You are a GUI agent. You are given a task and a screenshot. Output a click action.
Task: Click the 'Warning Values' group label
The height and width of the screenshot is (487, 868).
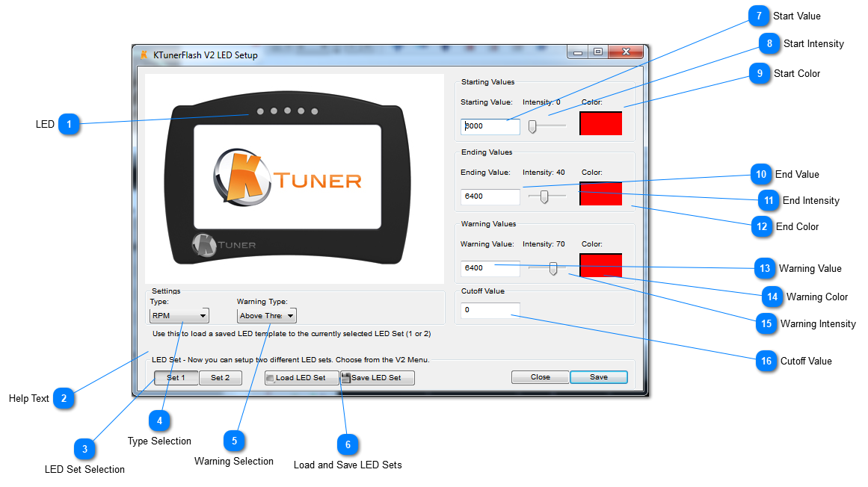coord(488,224)
